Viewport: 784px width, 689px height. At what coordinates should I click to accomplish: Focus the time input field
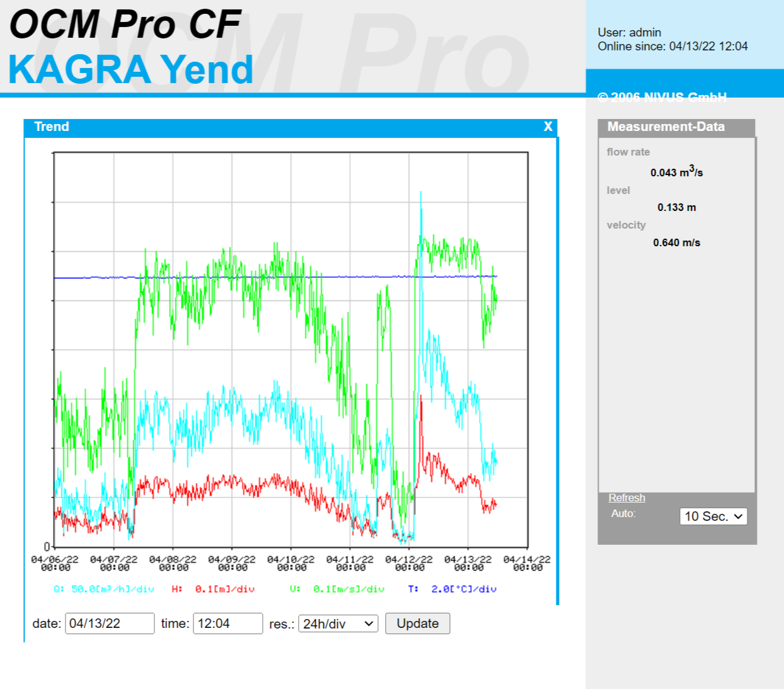pyautogui.click(x=228, y=624)
